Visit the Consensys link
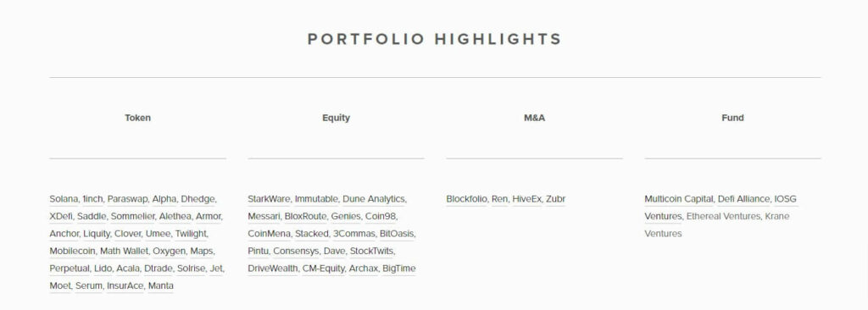Image resolution: width=868 pixels, height=310 pixels. tap(296, 251)
